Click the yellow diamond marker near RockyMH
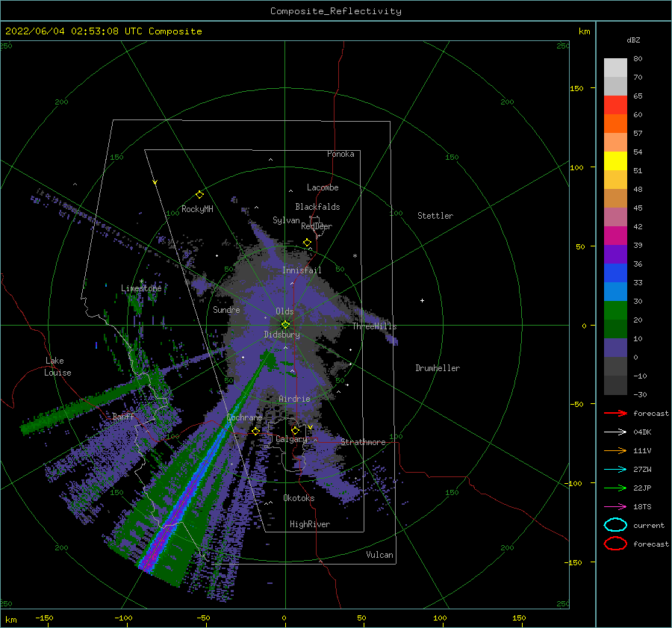 (x=199, y=195)
